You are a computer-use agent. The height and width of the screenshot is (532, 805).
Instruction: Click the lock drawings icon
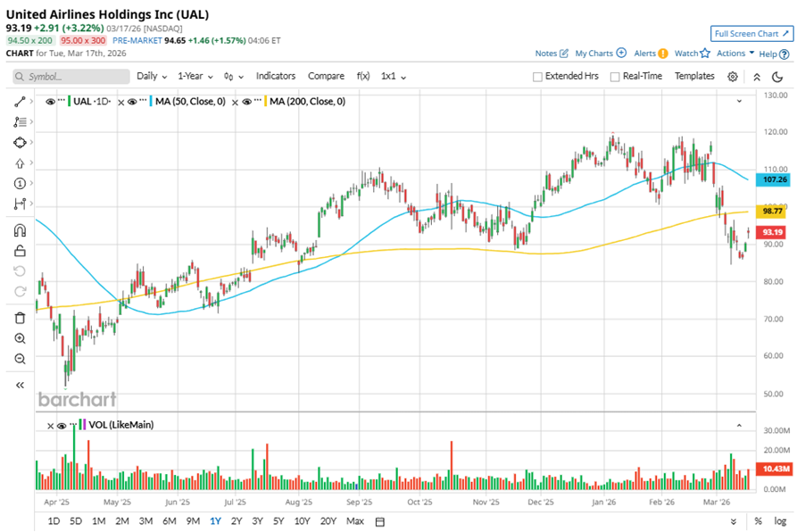click(x=20, y=252)
